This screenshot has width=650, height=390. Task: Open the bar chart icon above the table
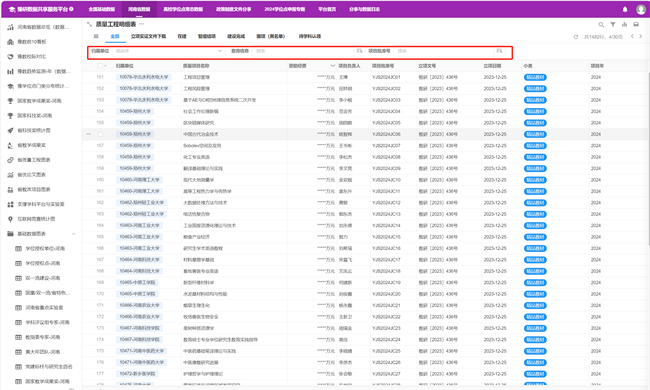pyautogui.click(x=624, y=25)
